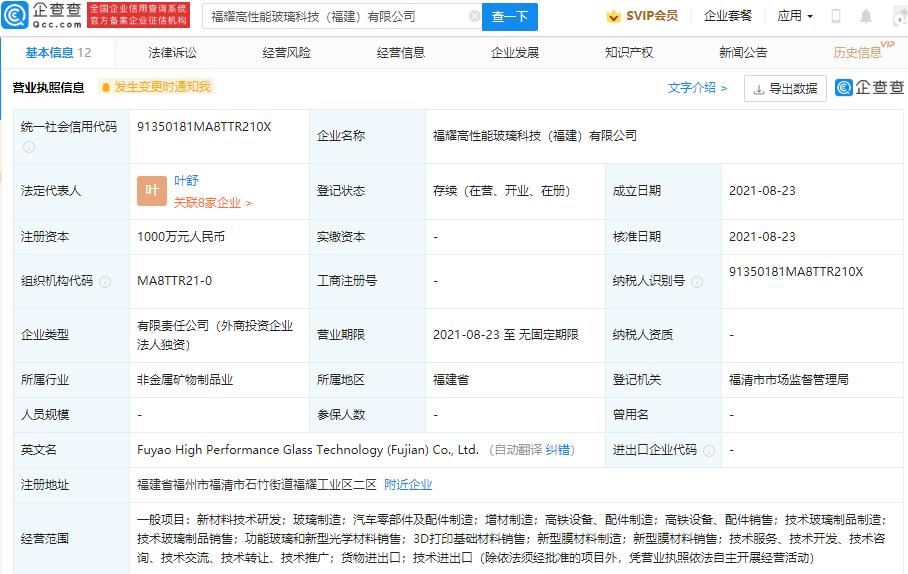Click 附近企业 link in 注册地址 row
Screen dimensions: 908x574
[x=408, y=485]
